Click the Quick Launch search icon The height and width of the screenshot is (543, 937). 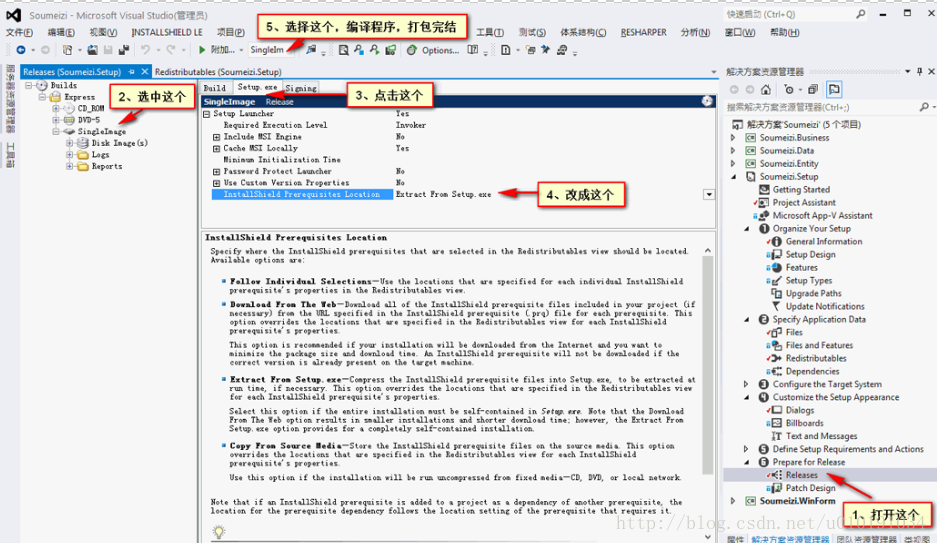click(x=861, y=14)
